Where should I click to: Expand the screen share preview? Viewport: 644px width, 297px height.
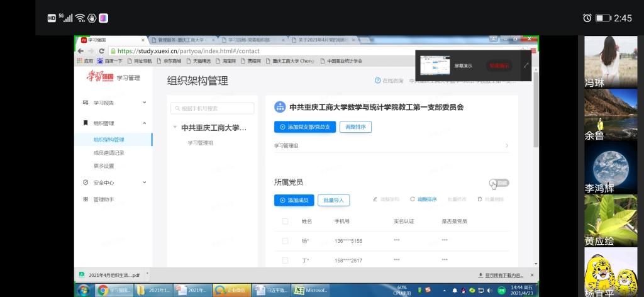click(526, 65)
